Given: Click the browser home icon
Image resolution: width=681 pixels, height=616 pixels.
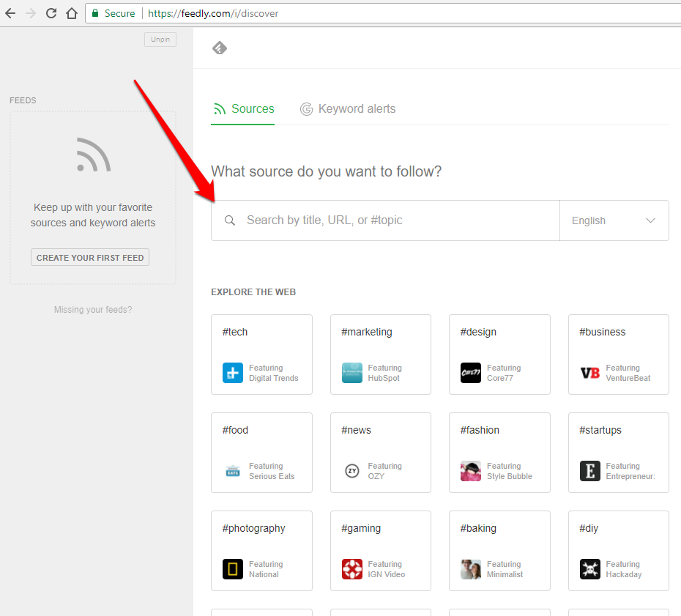Looking at the screenshot, I should coord(71,13).
